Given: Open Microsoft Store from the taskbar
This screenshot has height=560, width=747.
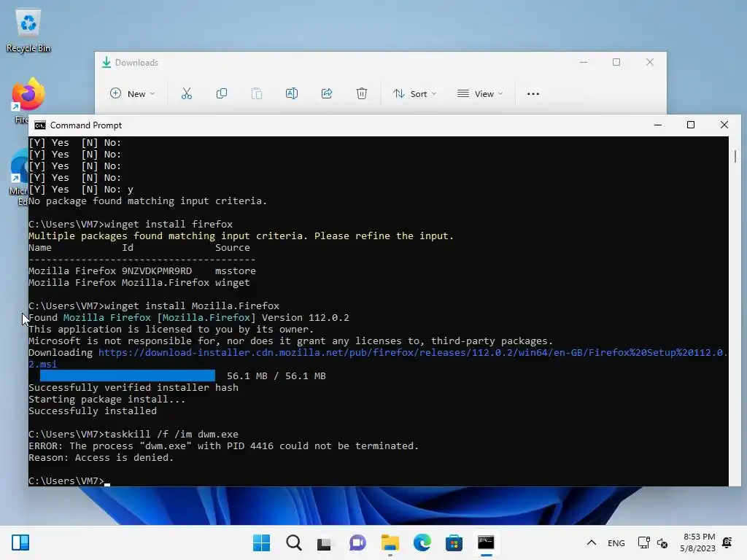Looking at the screenshot, I should 454,542.
